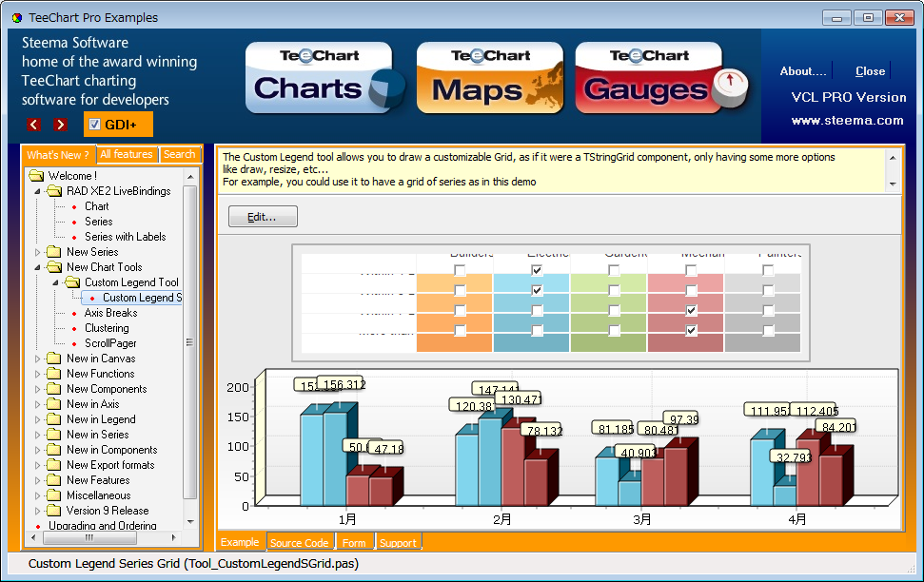Screen dimensions: 924x582
Task: Click the description box scroll-down arrow
Action: (893, 184)
